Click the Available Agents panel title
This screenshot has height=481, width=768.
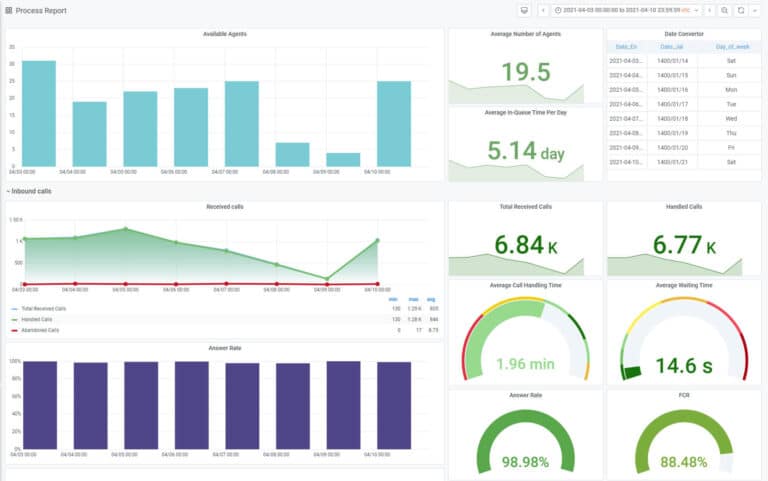point(224,34)
